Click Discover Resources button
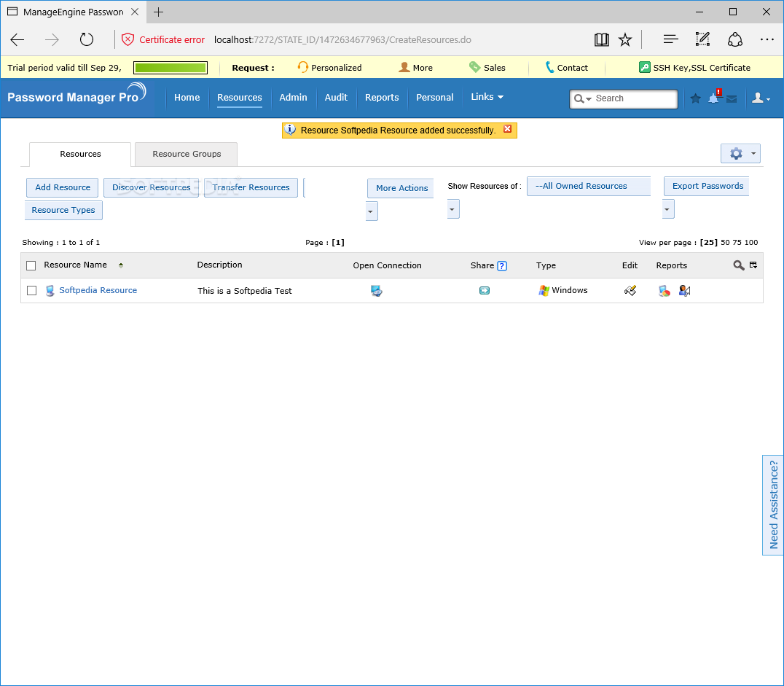 (151, 187)
